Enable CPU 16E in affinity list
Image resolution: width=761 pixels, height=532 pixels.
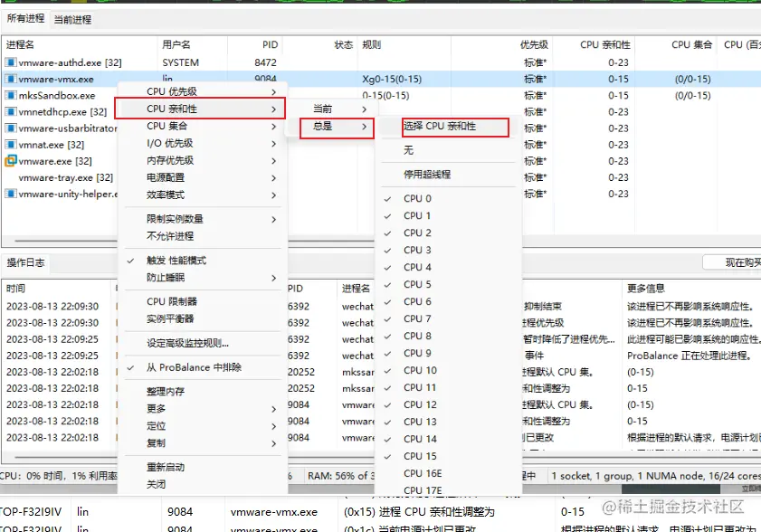click(423, 473)
